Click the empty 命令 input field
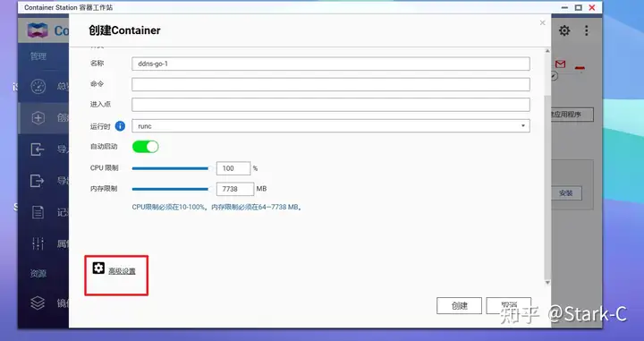This screenshot has height=341, width=644. click(x=331, y=84)
